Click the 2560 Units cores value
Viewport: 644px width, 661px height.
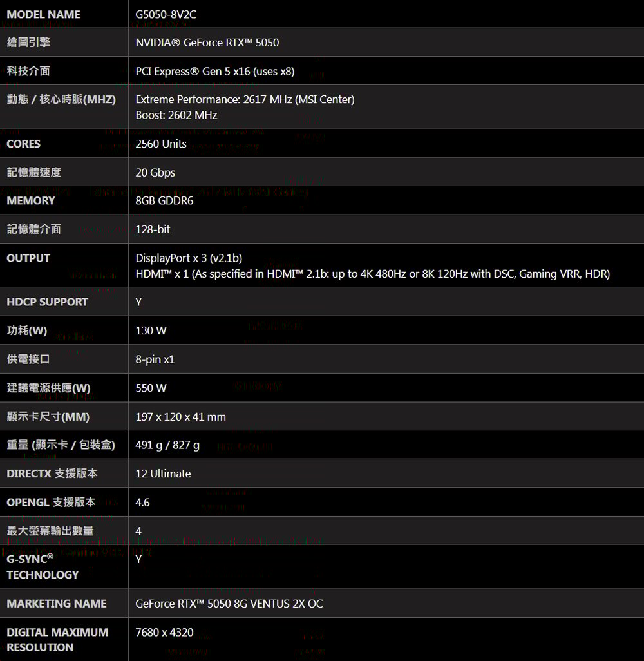pyautogui.click(x=160, y=144)
